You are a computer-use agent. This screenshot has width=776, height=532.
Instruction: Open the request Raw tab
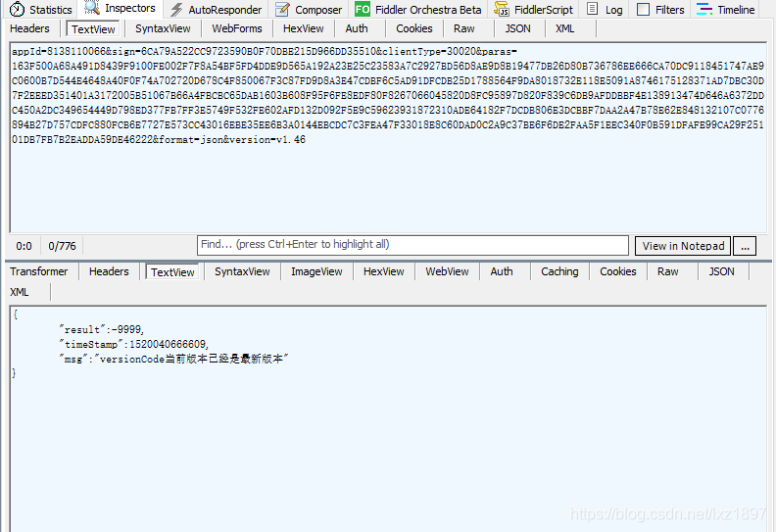click(464, 28)
